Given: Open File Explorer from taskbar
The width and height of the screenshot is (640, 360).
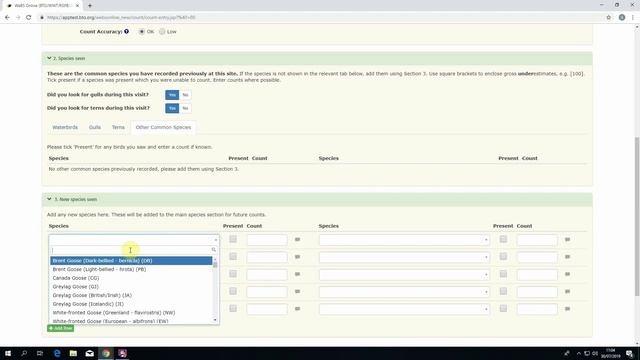Looking at the screenshot, I should 73,353.
